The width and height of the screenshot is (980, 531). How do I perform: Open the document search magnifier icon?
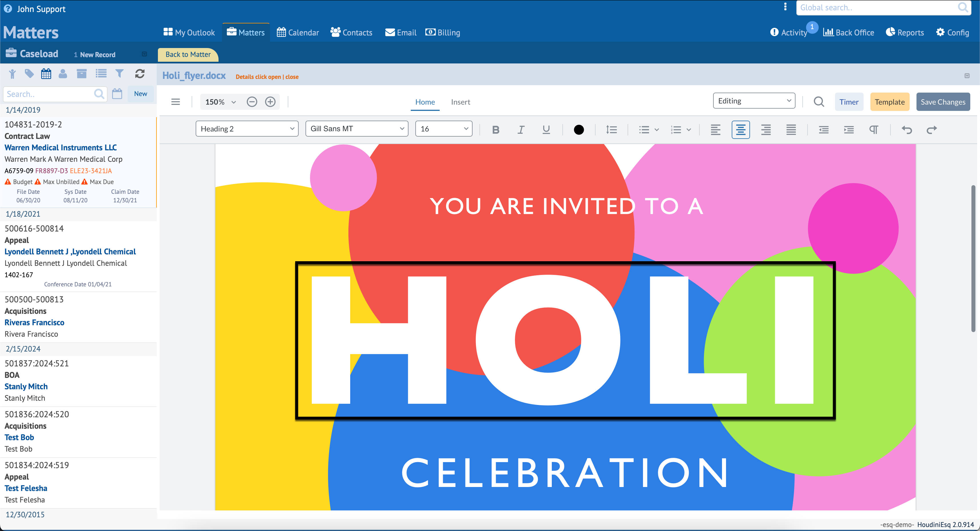819,102
